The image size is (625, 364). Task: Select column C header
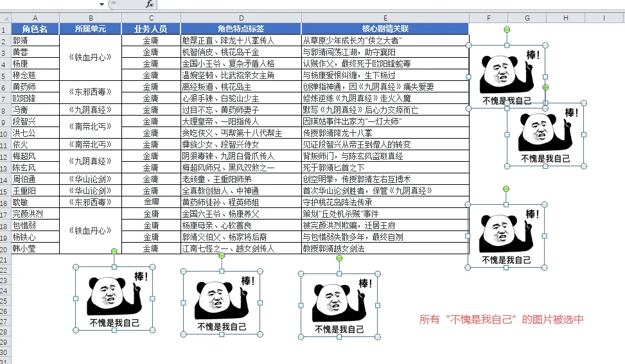click(x=151, y=18)
